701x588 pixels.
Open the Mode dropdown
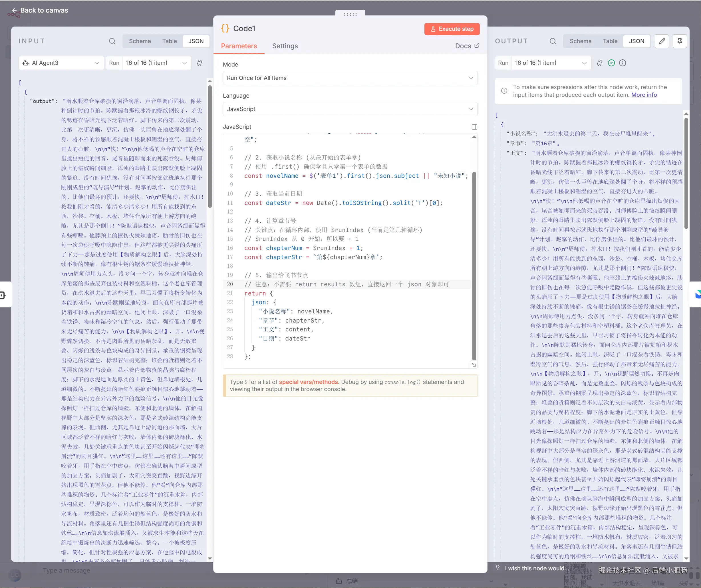click(350, 78)
